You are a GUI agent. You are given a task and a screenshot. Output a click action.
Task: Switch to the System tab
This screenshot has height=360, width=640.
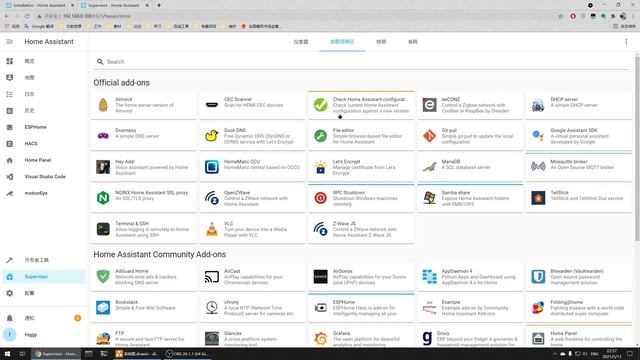(413, 42)
